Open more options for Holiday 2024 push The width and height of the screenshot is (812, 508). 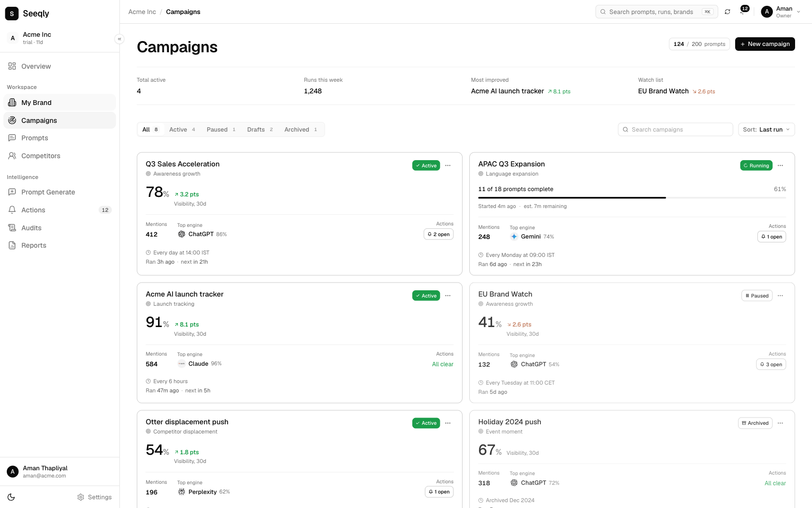click(780, 423)
